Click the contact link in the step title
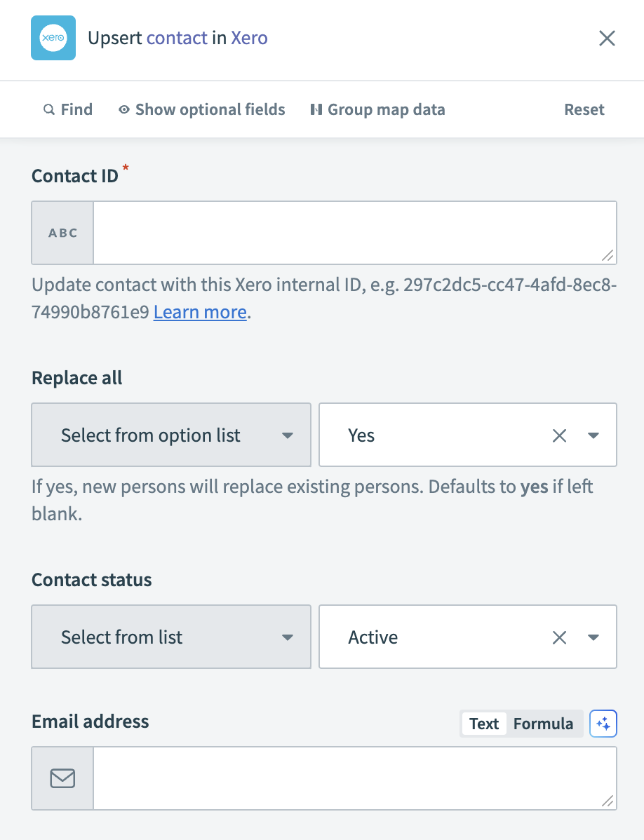Screen dimensions: 644x840 176,38
